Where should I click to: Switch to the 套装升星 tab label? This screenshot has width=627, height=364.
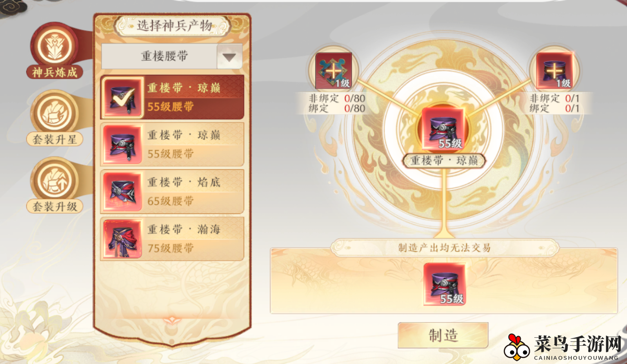(55, 139)
